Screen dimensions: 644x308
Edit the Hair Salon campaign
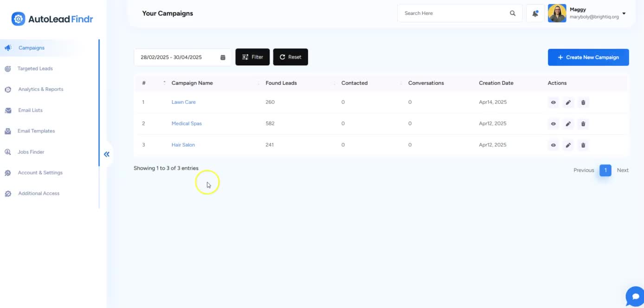click(568, 145)
